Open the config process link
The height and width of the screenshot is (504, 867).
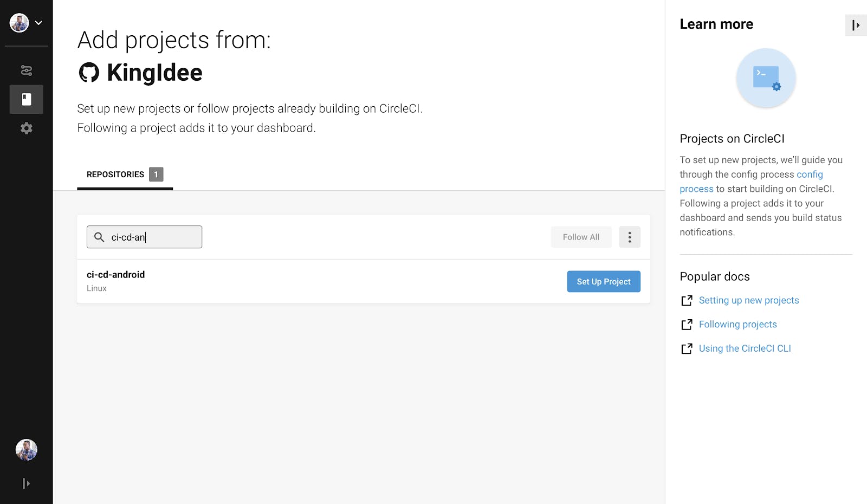click(810, 174)
